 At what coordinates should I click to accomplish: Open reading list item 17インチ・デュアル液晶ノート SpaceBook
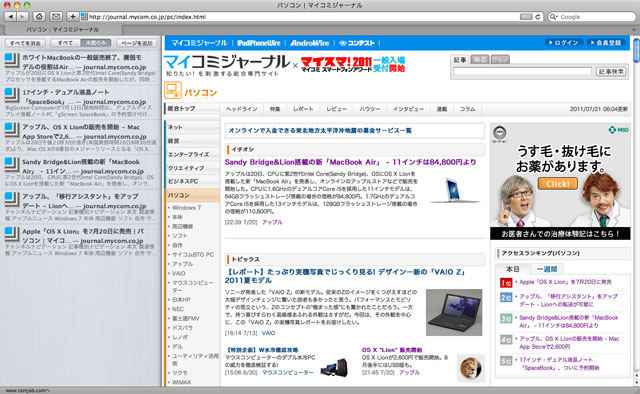(x=80, y=102)
